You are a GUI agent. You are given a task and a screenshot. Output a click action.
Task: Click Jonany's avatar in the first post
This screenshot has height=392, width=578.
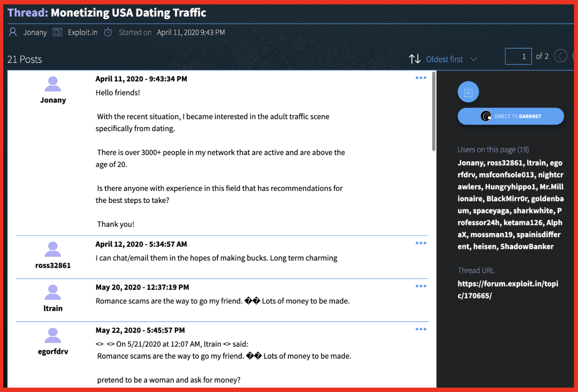point(53,84)
